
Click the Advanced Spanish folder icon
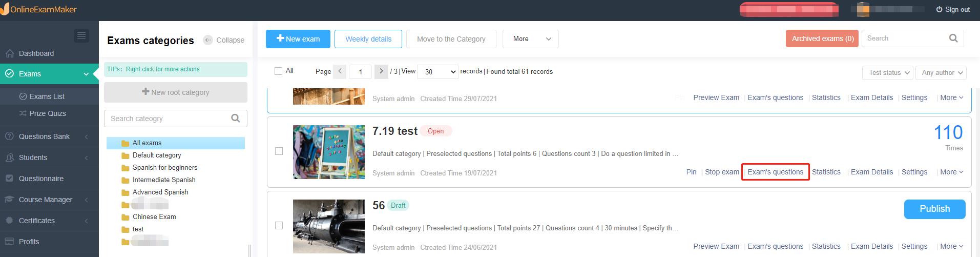125,192
